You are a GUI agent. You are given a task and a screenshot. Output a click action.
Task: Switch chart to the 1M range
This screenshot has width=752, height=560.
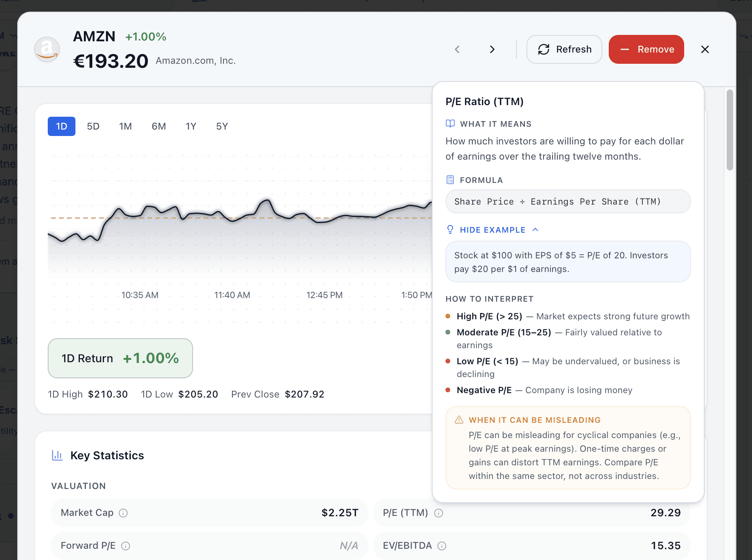tap(126, 126)
